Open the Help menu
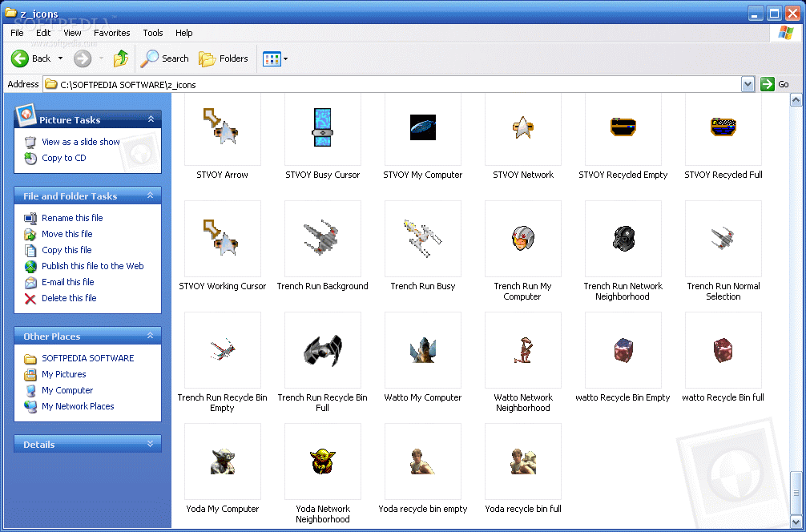This screenshot has width=806, height=532. click(184, 33)
